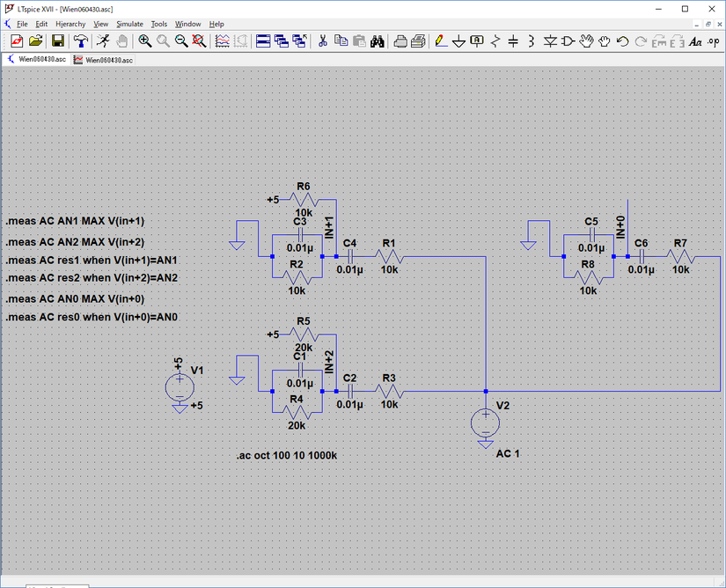Screen dimensions: 726x588
Task: Place a ground symbol from toolbar
Action: pyautogui.click(x=458, y=41)
